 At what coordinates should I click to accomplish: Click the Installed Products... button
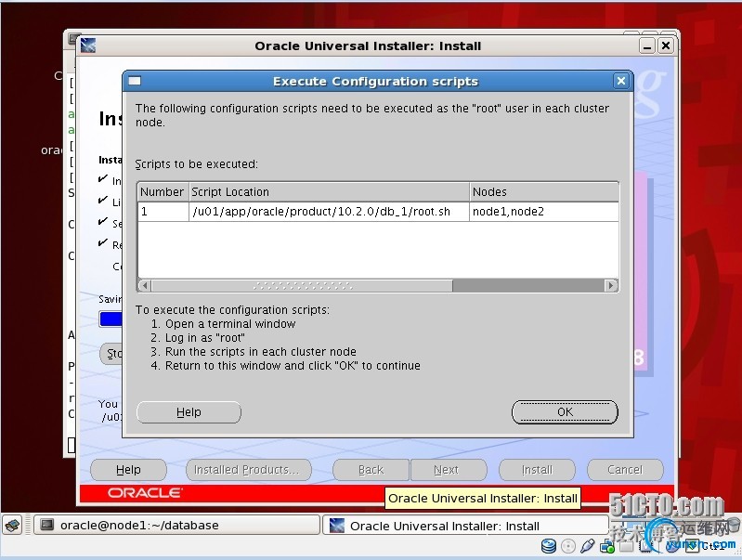click(x=249, y=470)
